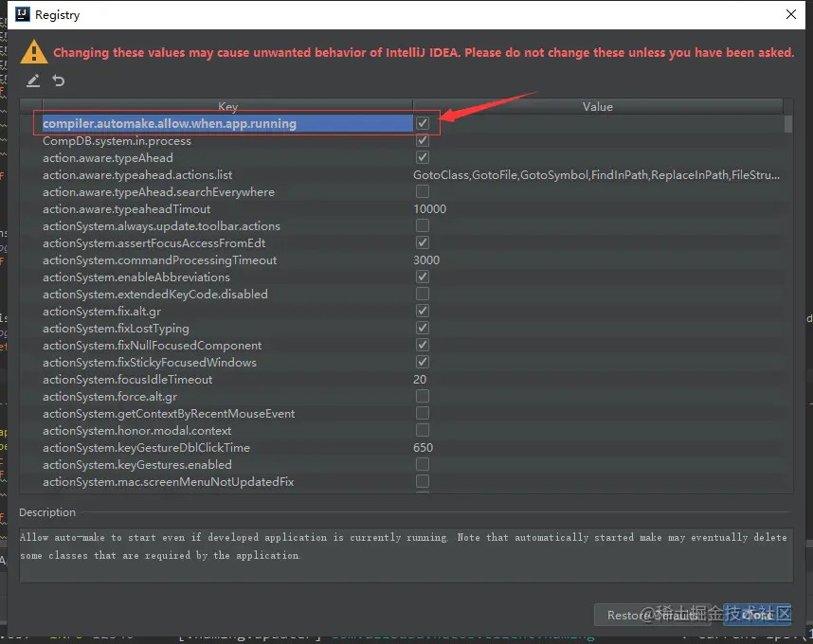Select actionSystem.fixStickyFocusedWindows key
This screenshot has width=813, height=644.
(x=150, y=363)
